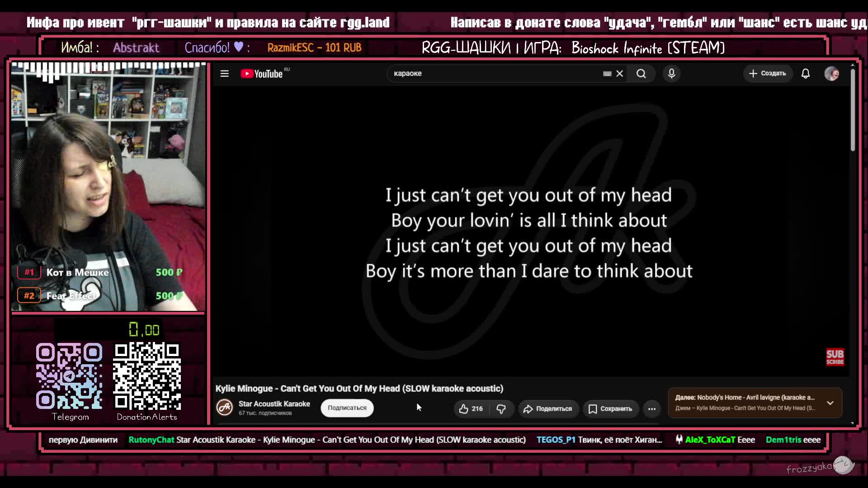Open the account avatar menu
Image resolution: width=868 pixels, height=488 pixels.
click(x=832, y=74)
